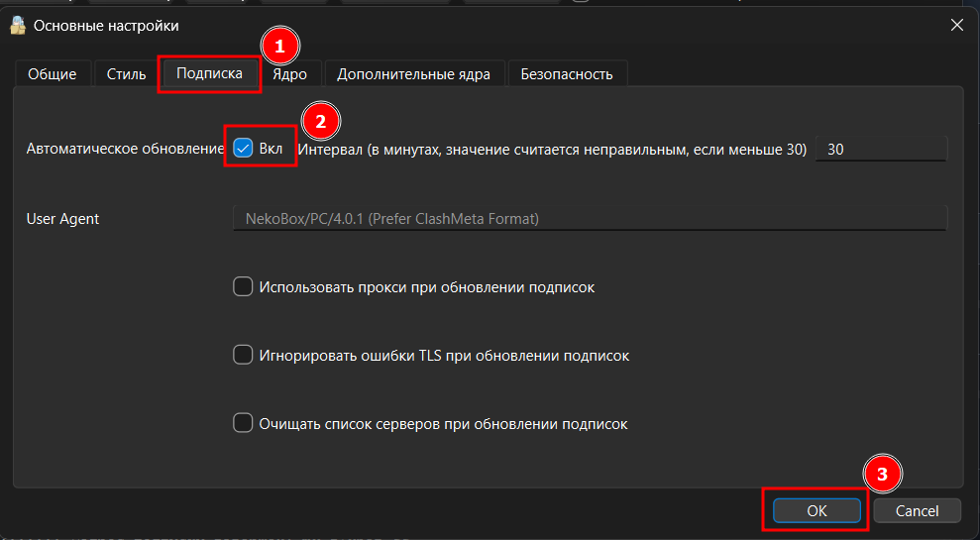
Task: Open the Дополнительные ядра tab
Action: pyautogui.click(x=413, y=73)
